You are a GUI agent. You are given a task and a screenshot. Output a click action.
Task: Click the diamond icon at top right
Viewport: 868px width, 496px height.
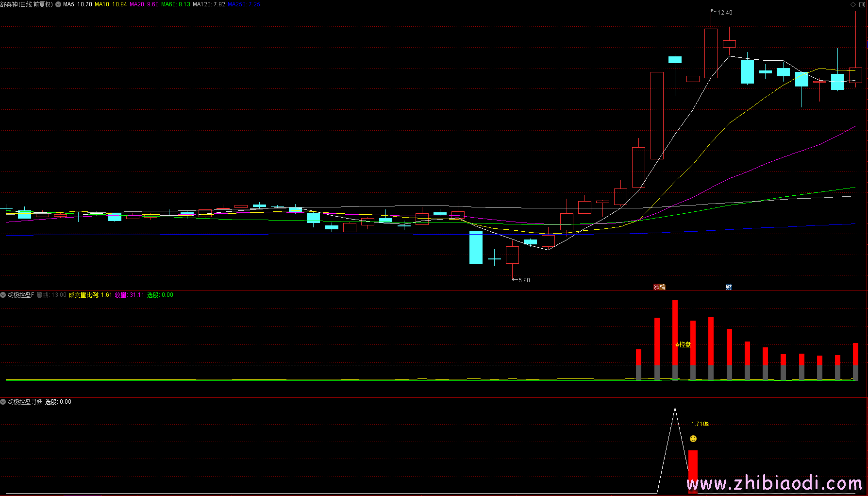(853, 4)
